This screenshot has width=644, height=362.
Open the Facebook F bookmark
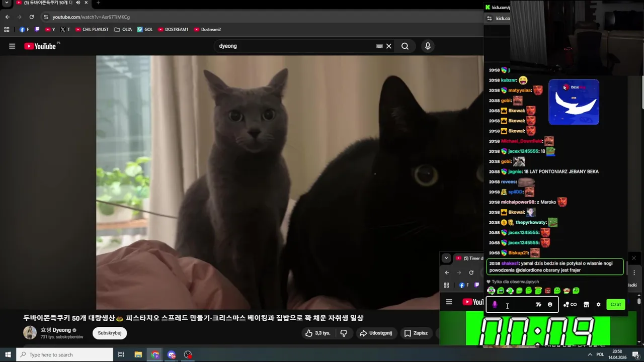(24, 30)
